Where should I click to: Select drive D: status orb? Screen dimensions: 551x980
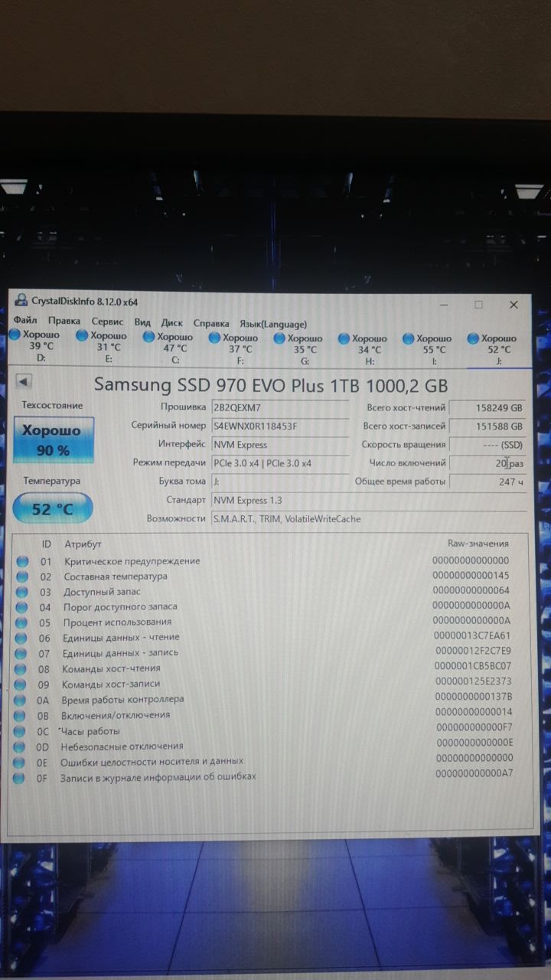pos(15,335)
